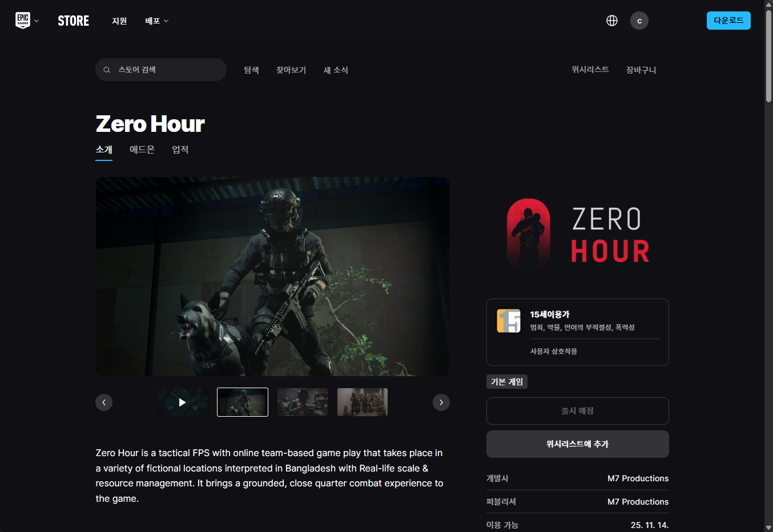Select the 소개 tab

[x=104, y=150]
